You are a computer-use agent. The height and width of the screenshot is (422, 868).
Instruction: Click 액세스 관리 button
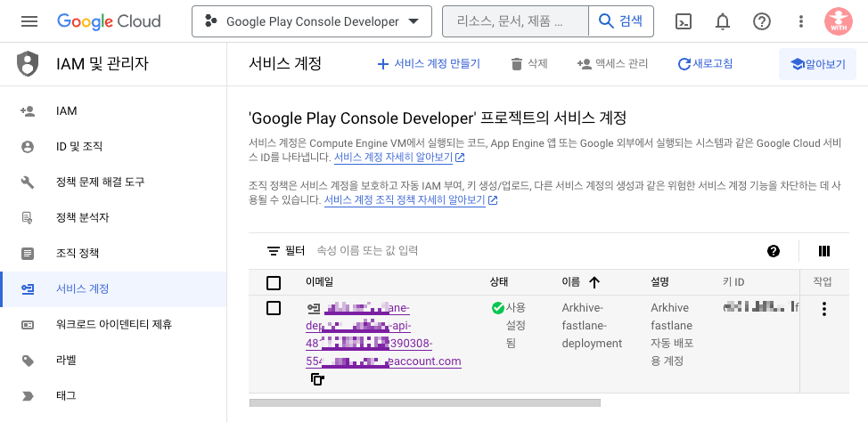pos(612,63)
